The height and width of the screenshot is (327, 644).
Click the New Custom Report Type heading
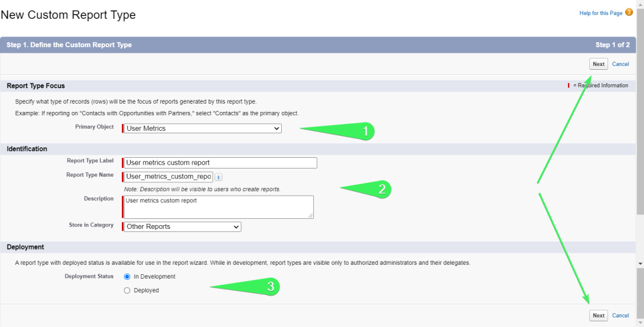point(68,15)
